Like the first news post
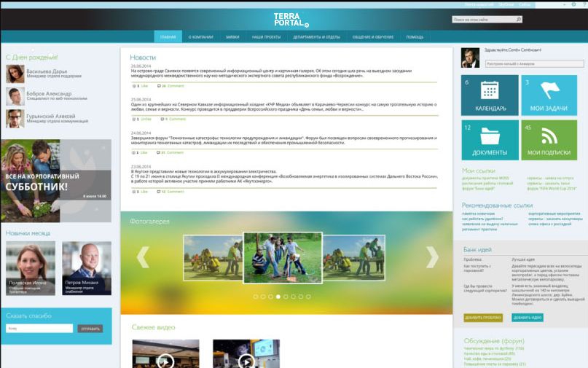The width and height of the screenshot is (588, 368). pos(144,85)
